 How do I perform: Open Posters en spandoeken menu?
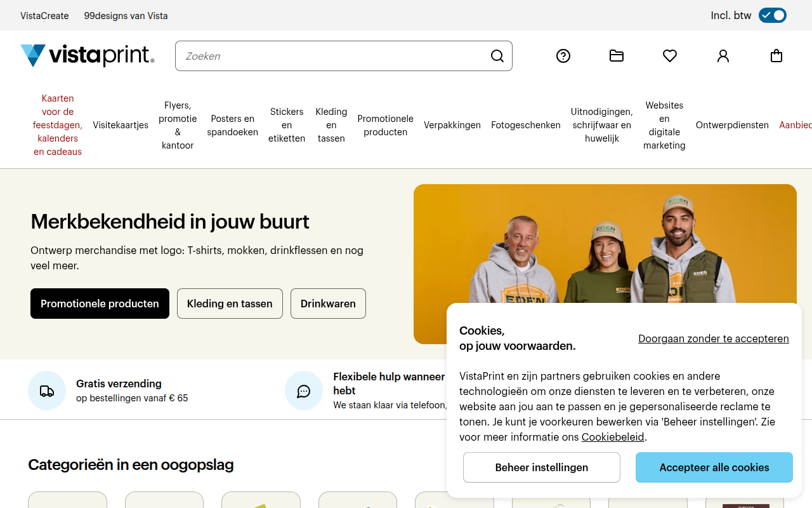coord(233,125)
